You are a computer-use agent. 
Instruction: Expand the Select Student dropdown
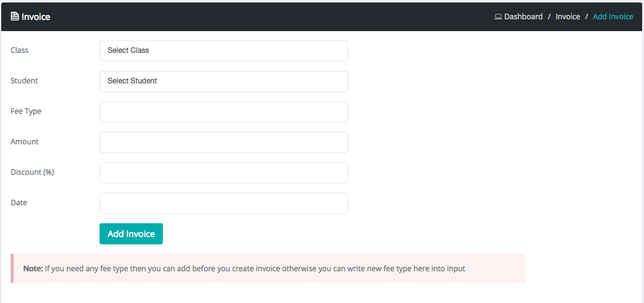[x=223, y=81]
